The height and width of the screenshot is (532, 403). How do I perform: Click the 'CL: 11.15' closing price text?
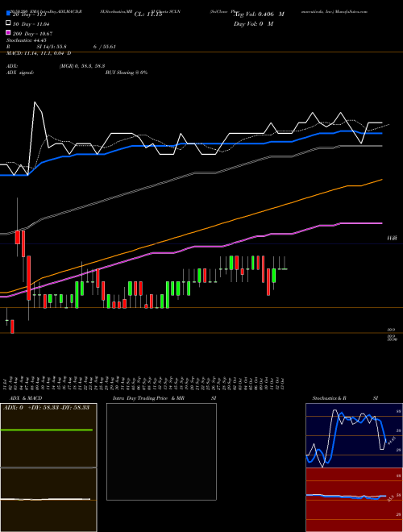(x=148, y=15)
